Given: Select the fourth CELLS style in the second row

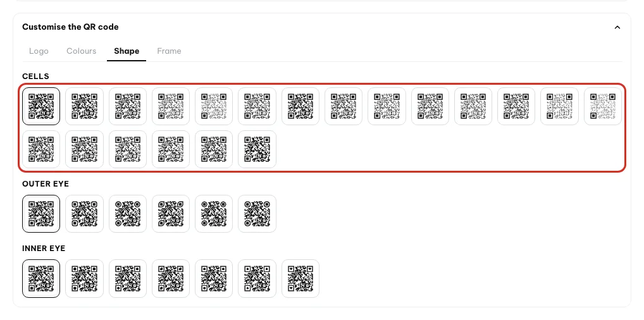Looking at the screenshot, I should click(x=171, y=149).
